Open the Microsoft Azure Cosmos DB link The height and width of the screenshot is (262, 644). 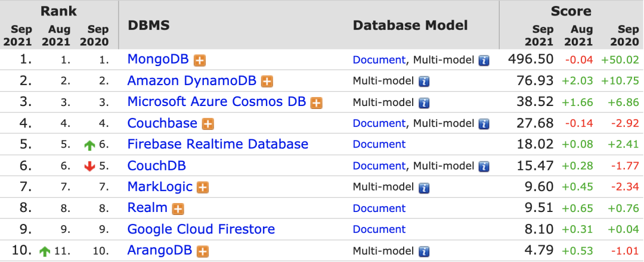(x=216, y=102)
